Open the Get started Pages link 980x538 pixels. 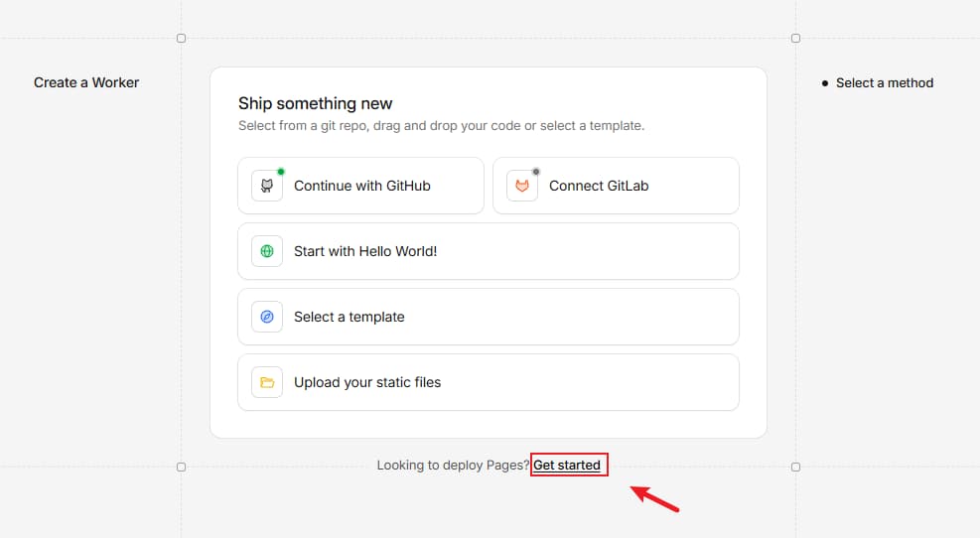point(567,465)
